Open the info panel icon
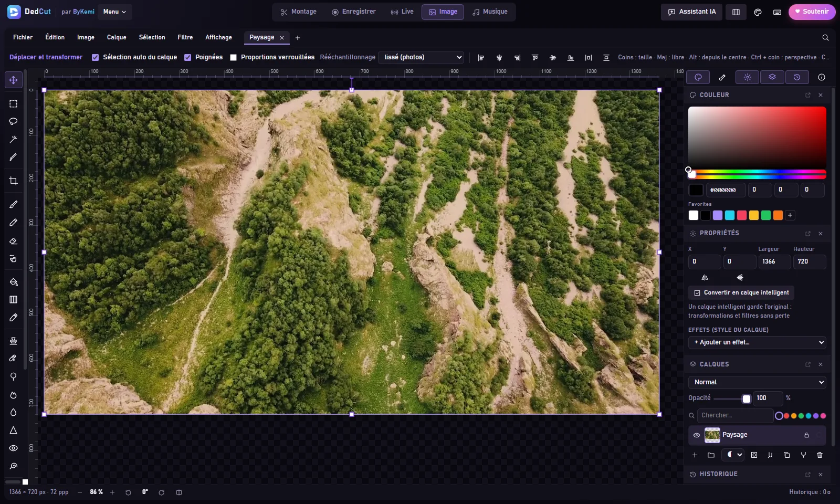The height and width of the screenshot is (504, 840). pyautogui.click(x=822, y=77)
